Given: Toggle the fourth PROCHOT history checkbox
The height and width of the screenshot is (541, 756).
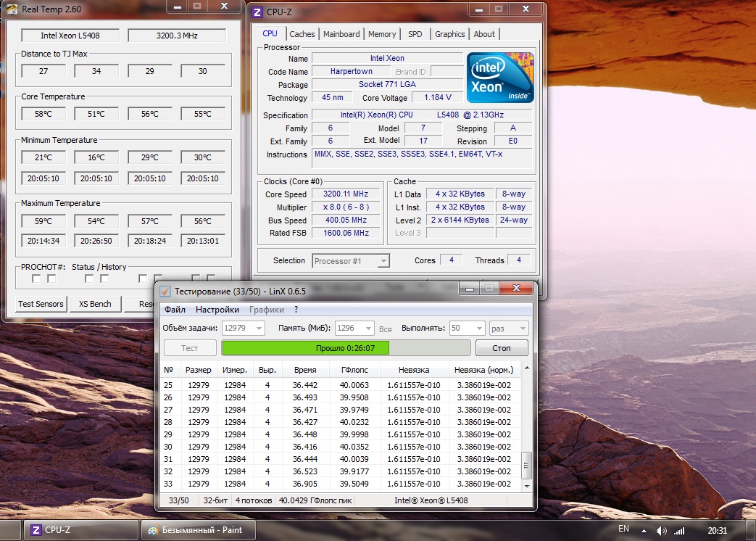Looking at the screenshot, I should point(104,278).
